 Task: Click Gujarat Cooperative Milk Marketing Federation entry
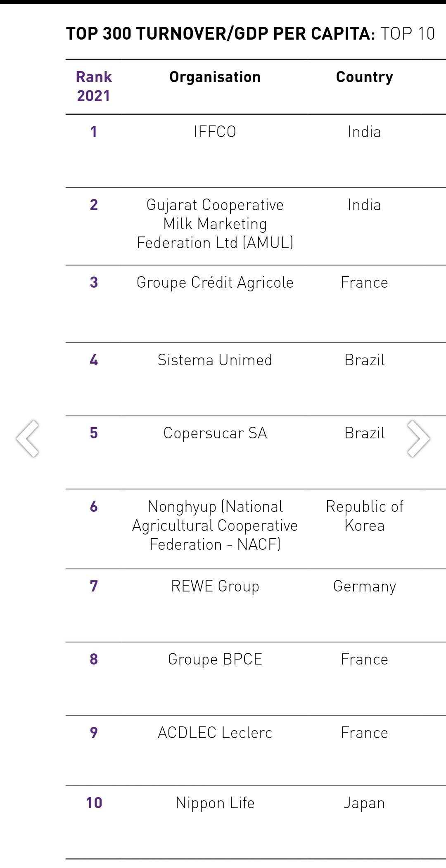(x=215, y=224)
